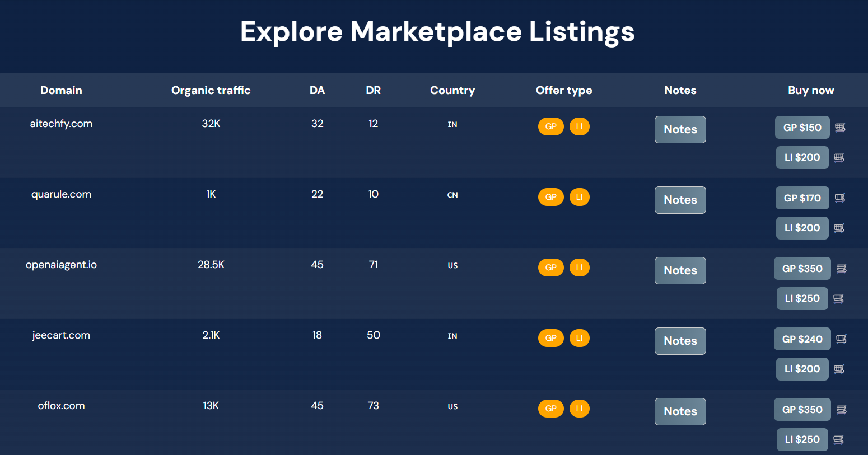Click the Country column header

(452, 91)
